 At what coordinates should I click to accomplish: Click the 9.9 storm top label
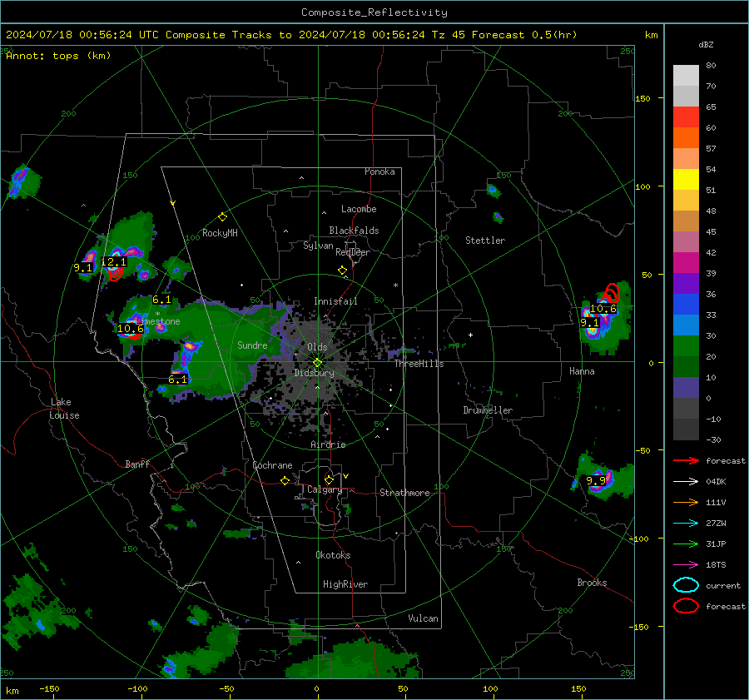pos(596,481)
